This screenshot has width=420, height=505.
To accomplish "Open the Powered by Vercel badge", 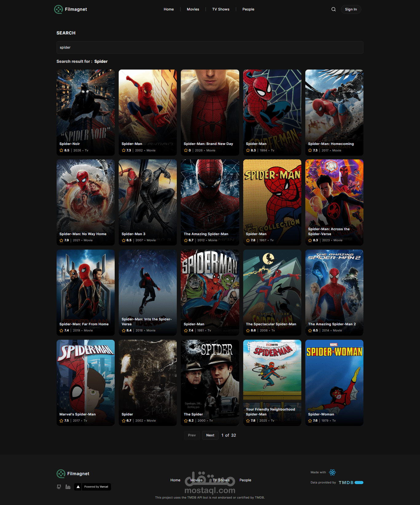I will pos(93,487).
